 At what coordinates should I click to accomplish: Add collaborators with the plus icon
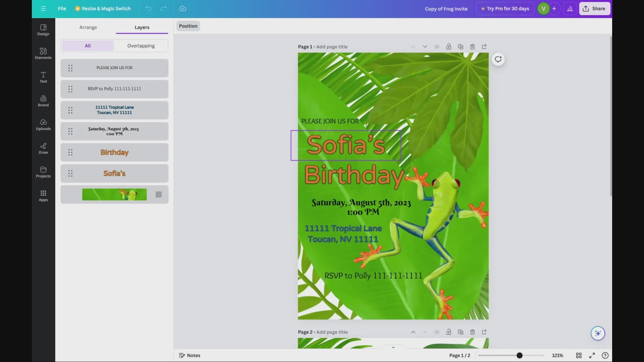pos(554,9)
